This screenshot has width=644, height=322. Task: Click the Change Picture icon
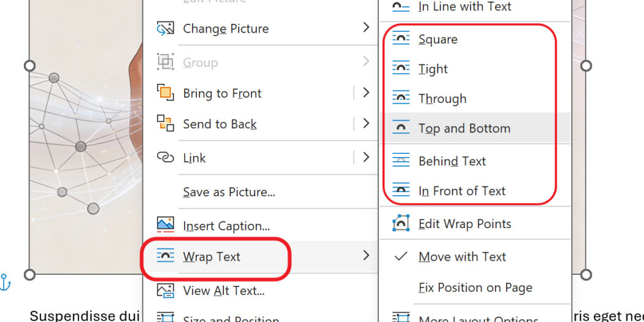coord(165,28)
